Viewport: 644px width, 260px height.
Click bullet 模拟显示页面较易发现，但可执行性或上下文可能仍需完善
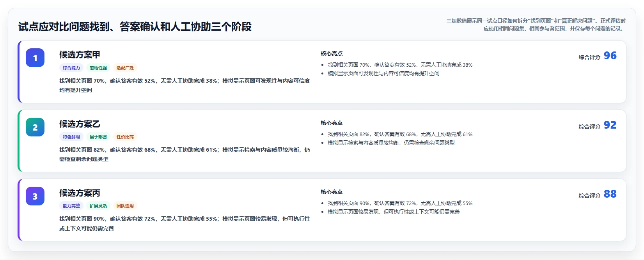point(394,212)
